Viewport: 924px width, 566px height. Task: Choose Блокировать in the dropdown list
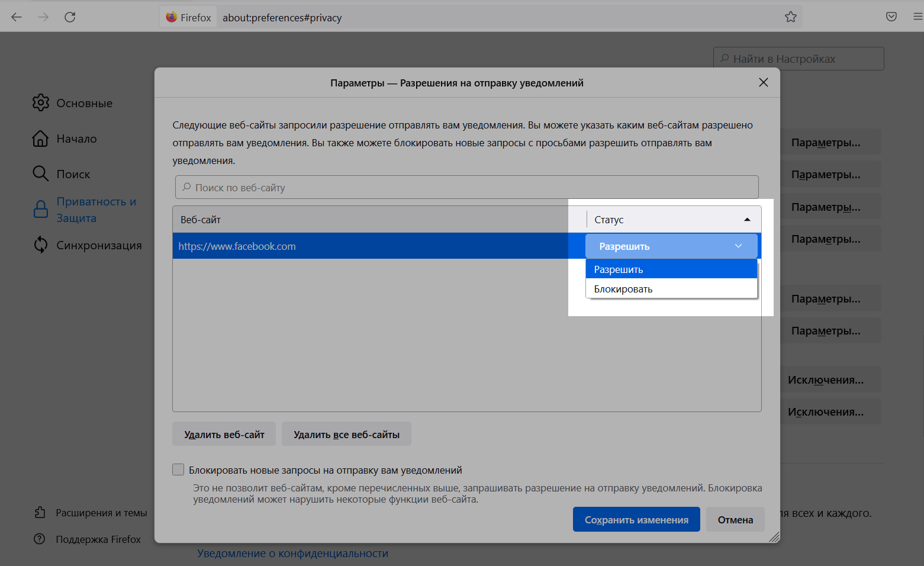671,289
